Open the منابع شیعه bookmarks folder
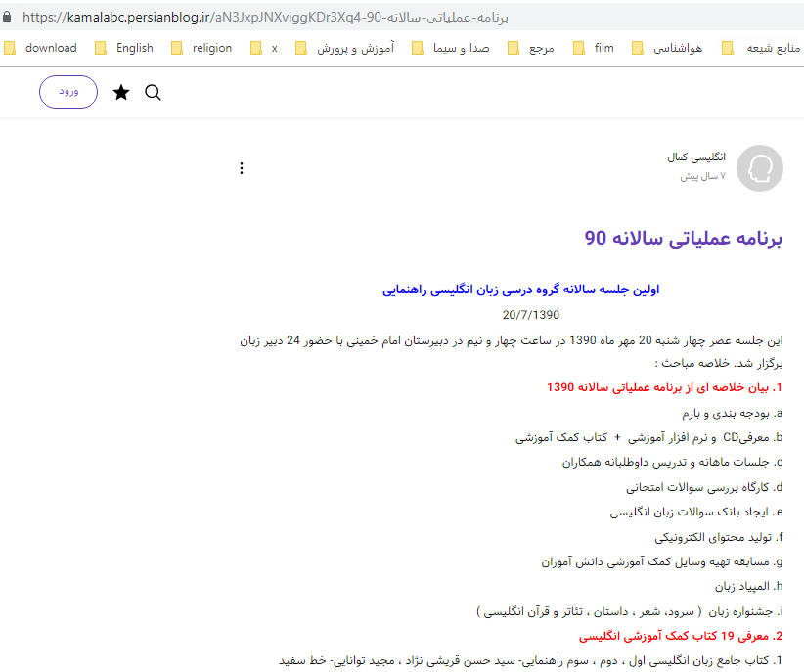Viewport: 804px width, 672px height. tap(761, 48)
